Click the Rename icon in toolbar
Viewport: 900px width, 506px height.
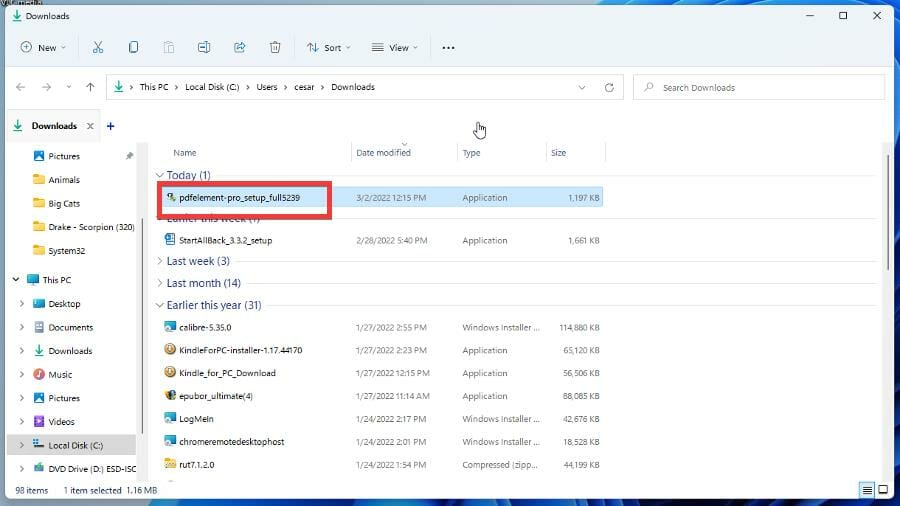pyautogui.click(x=204, y=47)
